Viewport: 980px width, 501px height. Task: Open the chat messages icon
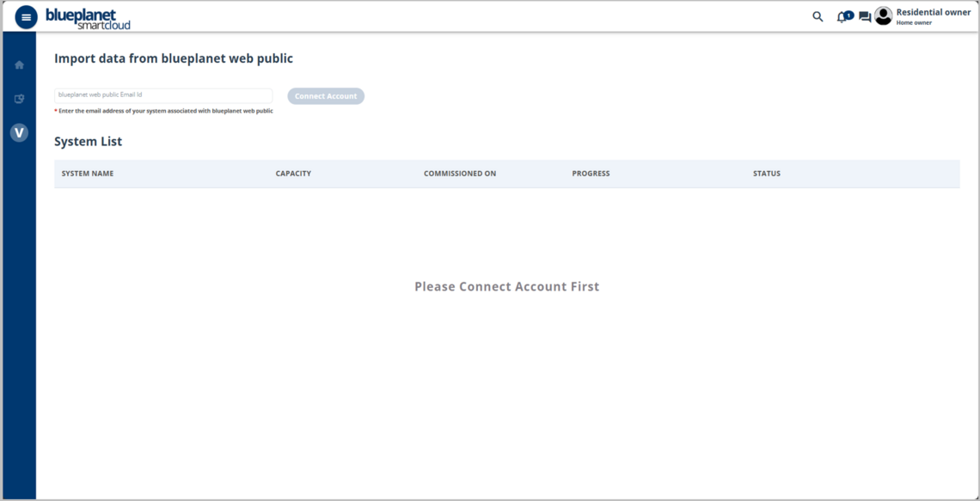pos(864,16)
